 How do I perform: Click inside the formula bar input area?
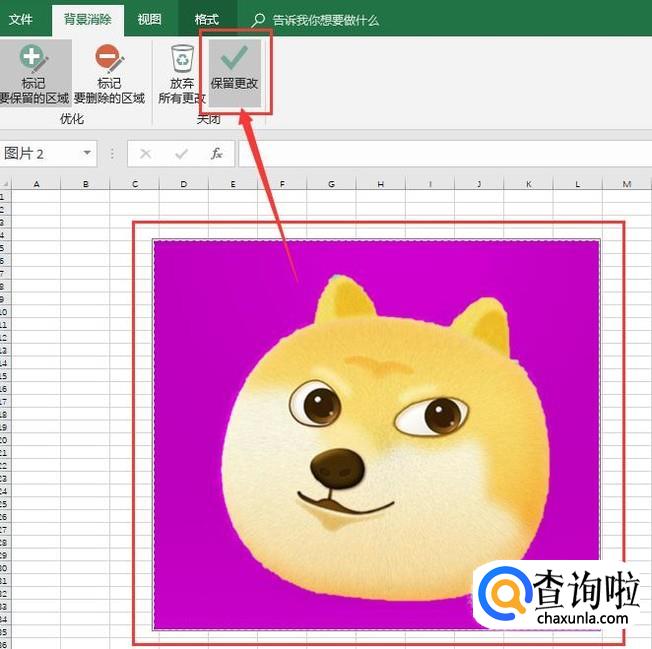pos(440,154)
